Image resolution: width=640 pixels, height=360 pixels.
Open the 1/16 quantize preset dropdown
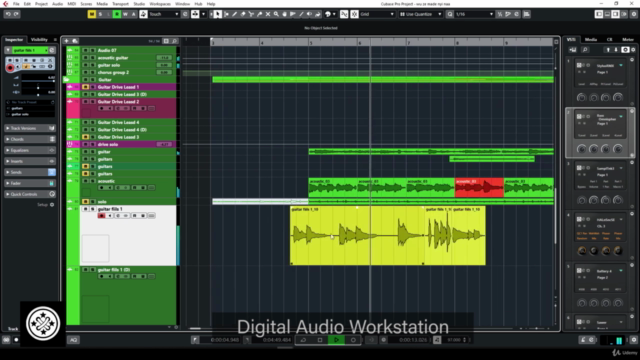pyautogui.click(x=474, y=14)
